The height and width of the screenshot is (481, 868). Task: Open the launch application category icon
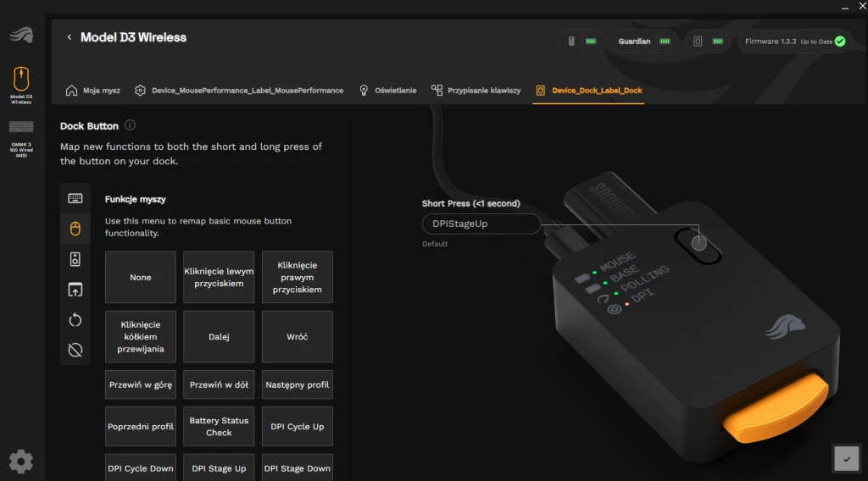click(x=75, y=290)
